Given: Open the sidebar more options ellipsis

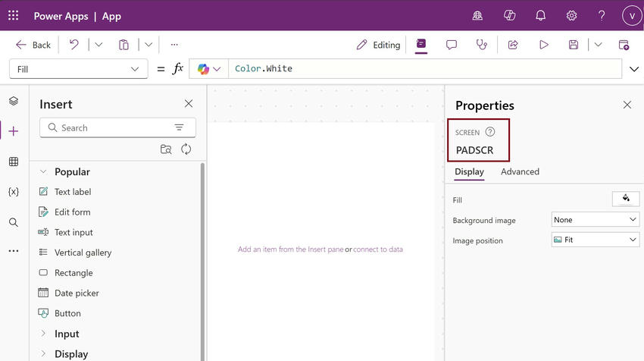Looking at the screenshot, I should [x=14, y=251].
